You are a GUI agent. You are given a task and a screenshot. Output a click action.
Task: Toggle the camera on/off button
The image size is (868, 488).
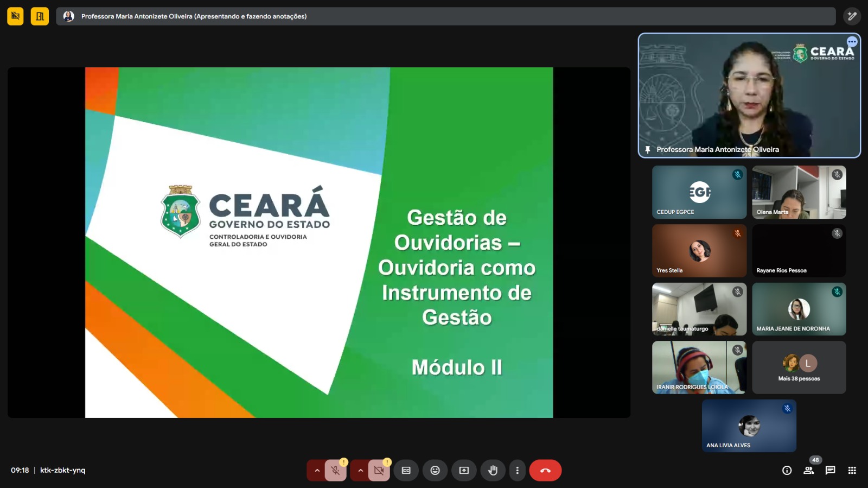point(379,471)
